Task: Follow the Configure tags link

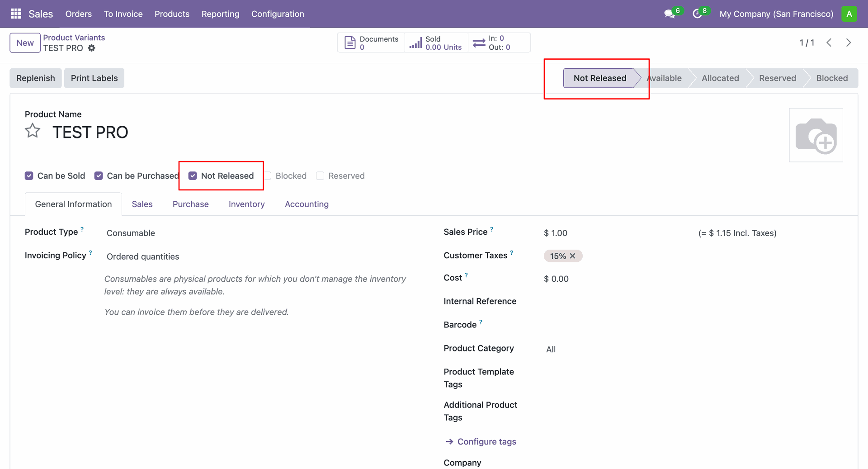Action: coord(486,442)
